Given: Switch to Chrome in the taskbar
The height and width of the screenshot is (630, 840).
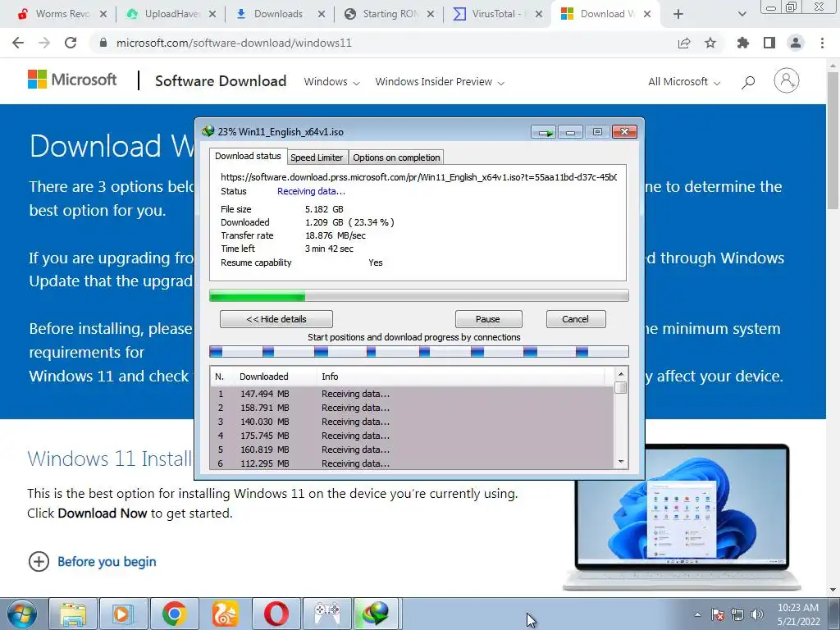Looking at the screenshot, I should pyautogui.click(x=174, y=614).
